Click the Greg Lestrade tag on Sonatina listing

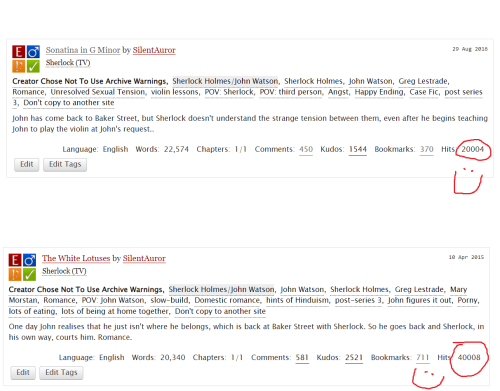(x=424, y=81)
